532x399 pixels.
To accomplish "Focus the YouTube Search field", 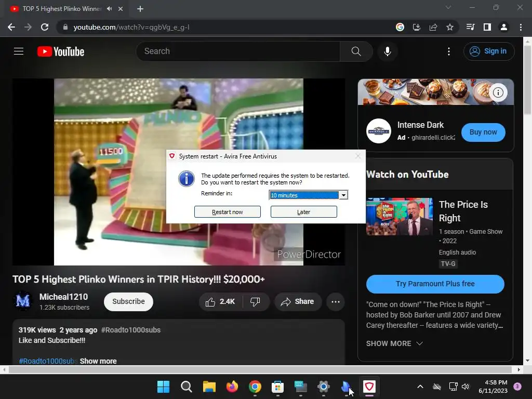I will (x=238, y=51).
